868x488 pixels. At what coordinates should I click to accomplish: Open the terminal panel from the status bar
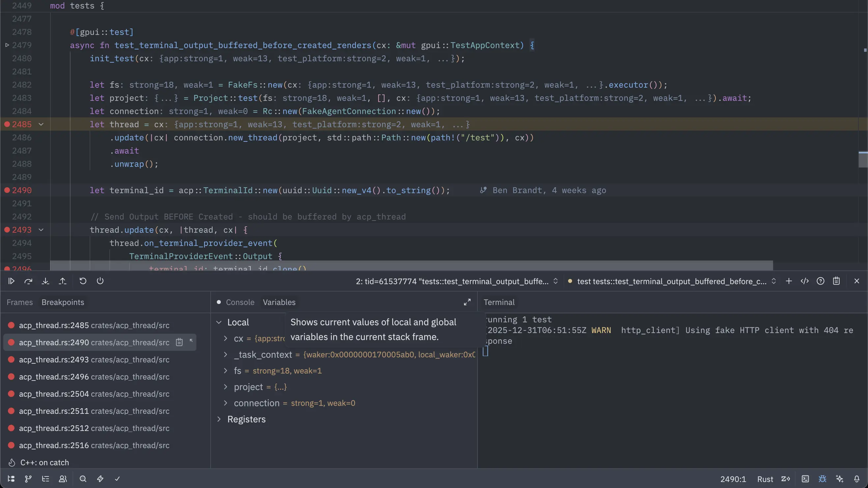[x=805, y=479]
